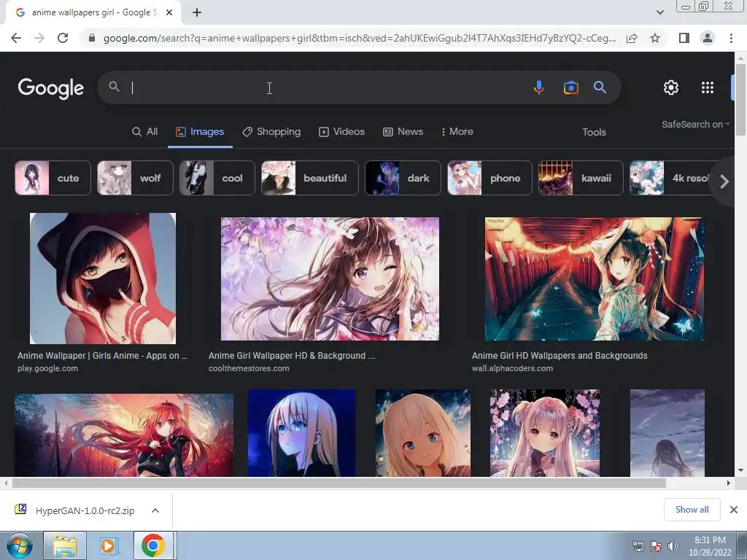Open the tab search dropdown arrow

tap(659, 12)
